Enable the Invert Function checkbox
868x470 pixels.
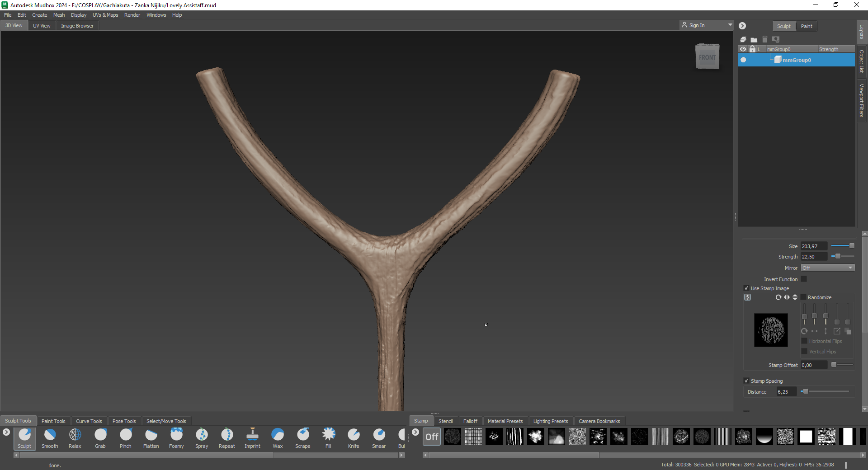[804, 279]
